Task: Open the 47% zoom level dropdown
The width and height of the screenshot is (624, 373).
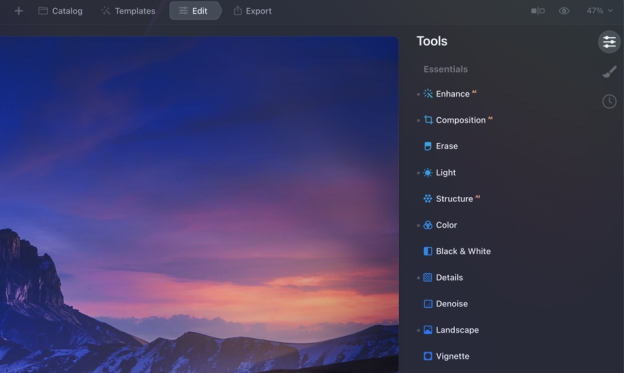Action: pos(599,11)
